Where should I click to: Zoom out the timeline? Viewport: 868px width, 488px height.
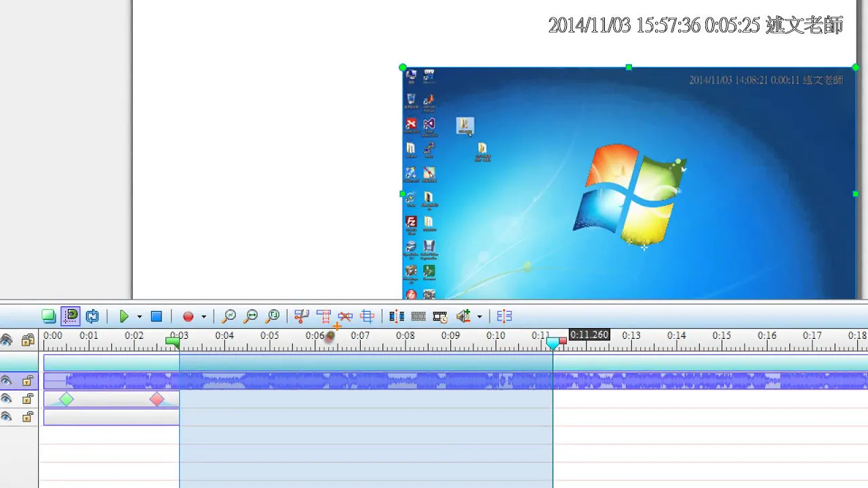click(251, 317)
